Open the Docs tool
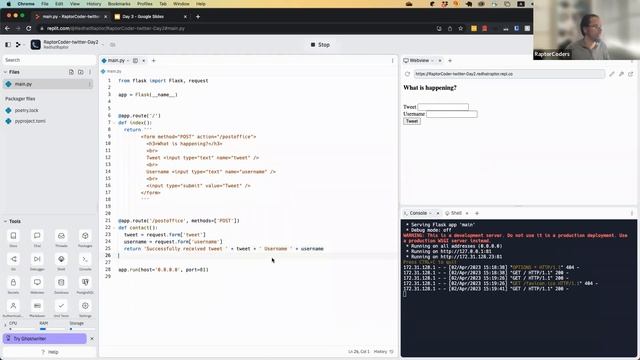This screenshot has height=360, width=640. [x=13, y=238]
